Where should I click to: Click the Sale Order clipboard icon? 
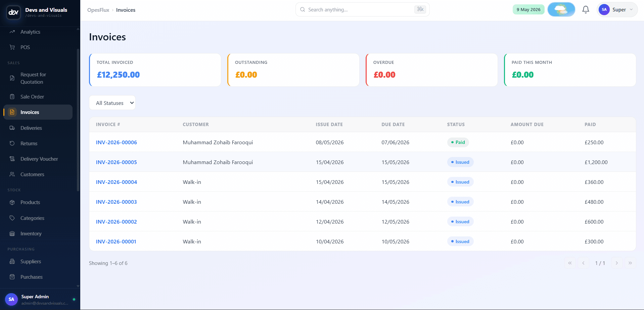pos(12,96)
